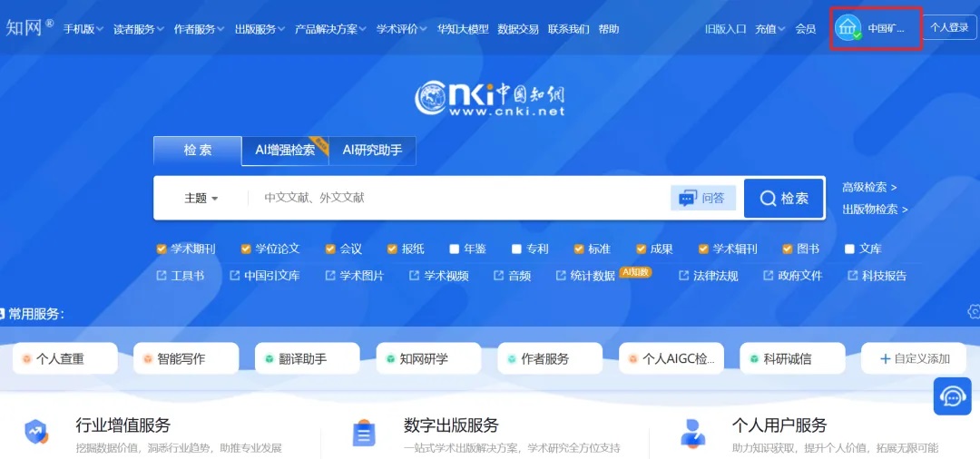Open external link icon for 学术图片
The height and width of the screenshot is (459, 980).
330,276
